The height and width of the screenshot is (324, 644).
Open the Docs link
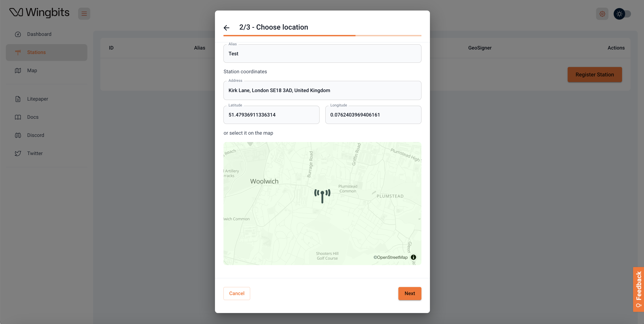click(33, 117)
